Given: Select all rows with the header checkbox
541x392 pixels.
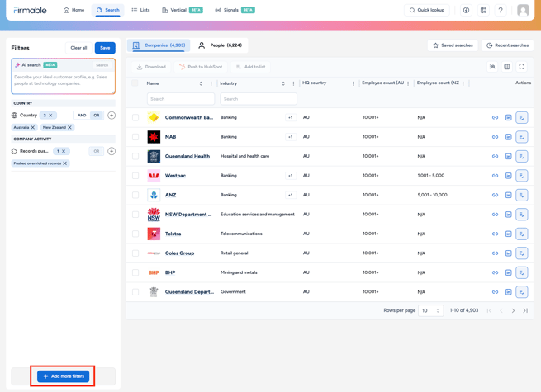Looking at the screenshot, I should tap(135, 83).
